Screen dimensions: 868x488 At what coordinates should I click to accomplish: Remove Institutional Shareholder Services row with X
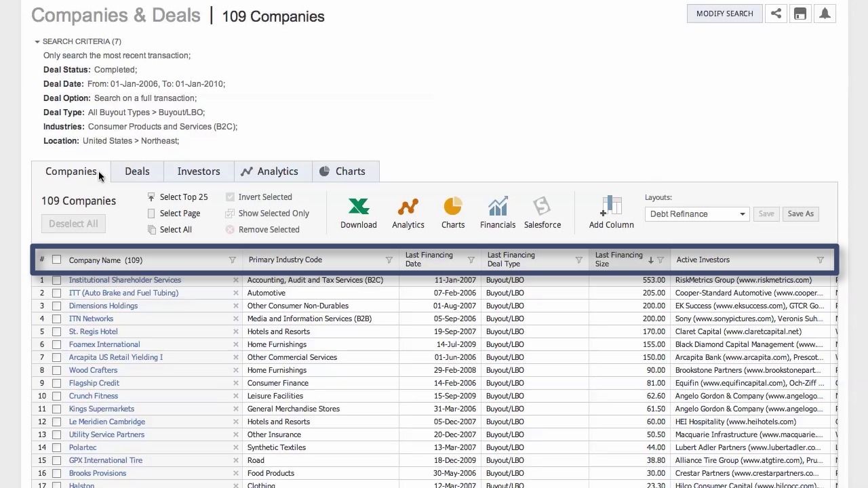pyautogui.click(x=236, y=280)
